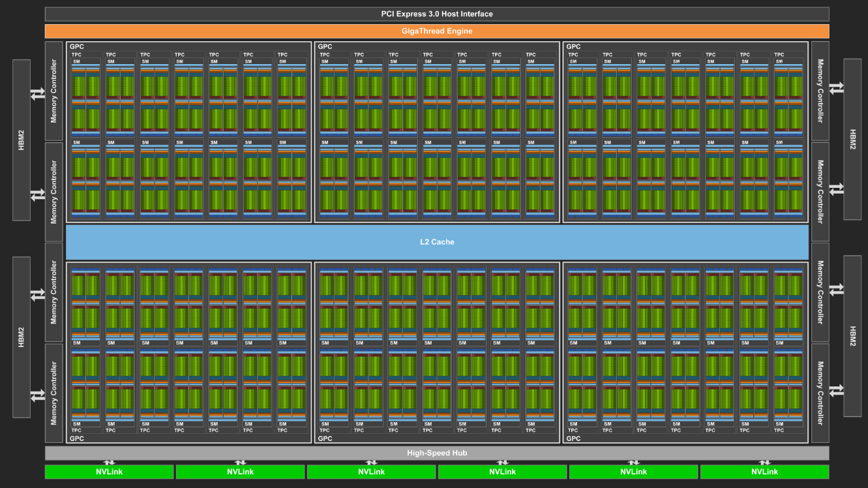Click the double arrow beside topmost right Memory Controller
Image resolution: width=868 pixels, height=488 pixels.
click(x=837, y=87)
